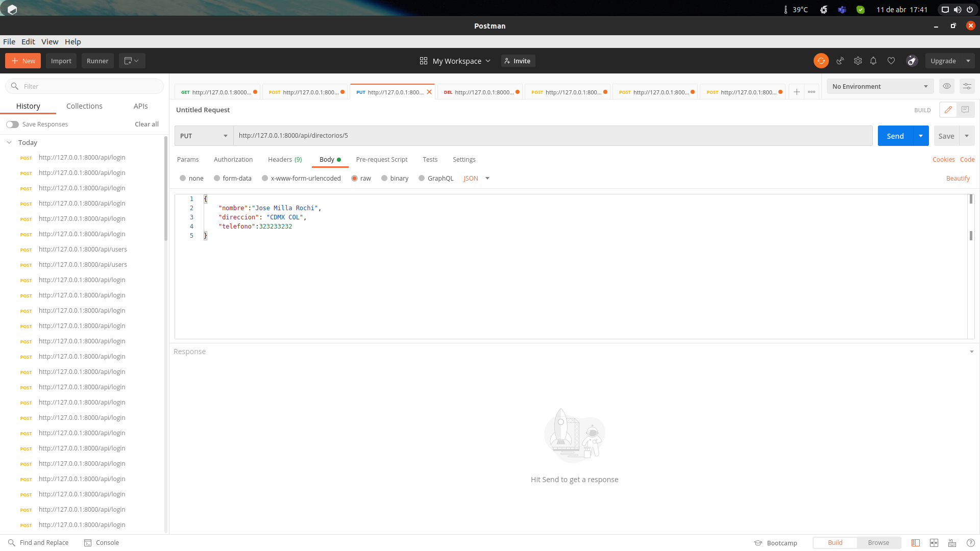This screenshot has width=980, height=551.
Task: Enable the Save Responses toggle
Action: [13, 124]
